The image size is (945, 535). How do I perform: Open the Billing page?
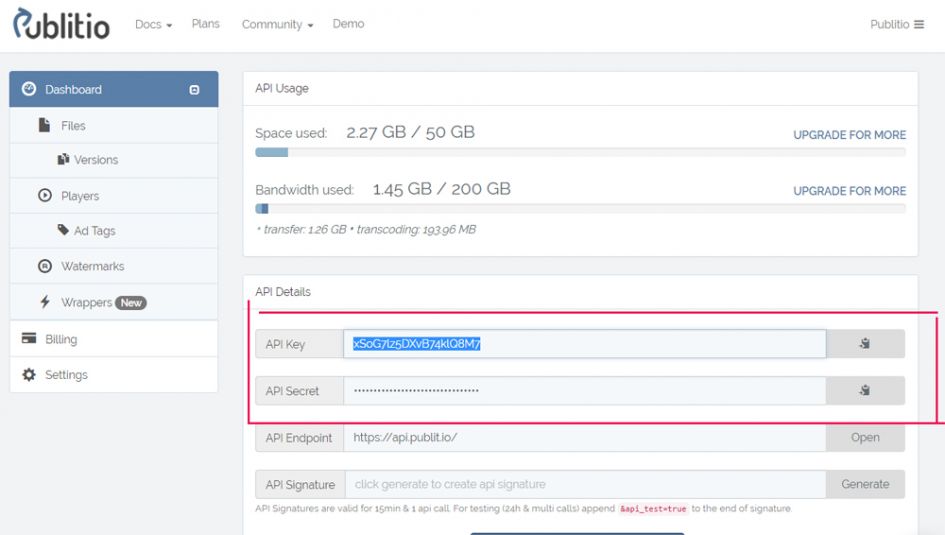(114, 339)
